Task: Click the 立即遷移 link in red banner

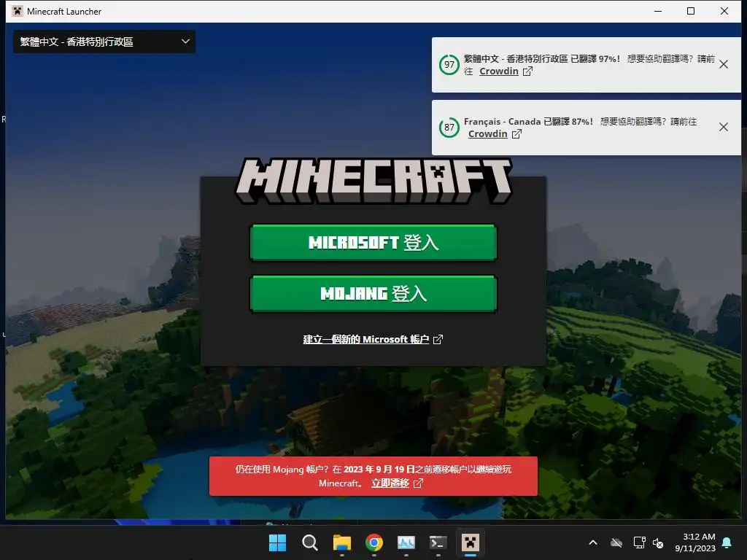Action: pyautogui.click(x=390, y=483)
